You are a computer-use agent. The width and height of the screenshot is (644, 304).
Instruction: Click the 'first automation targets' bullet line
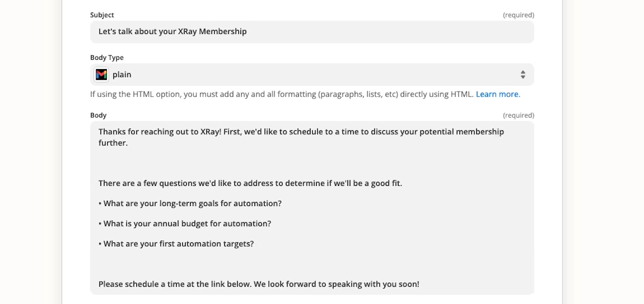point(176,244)
